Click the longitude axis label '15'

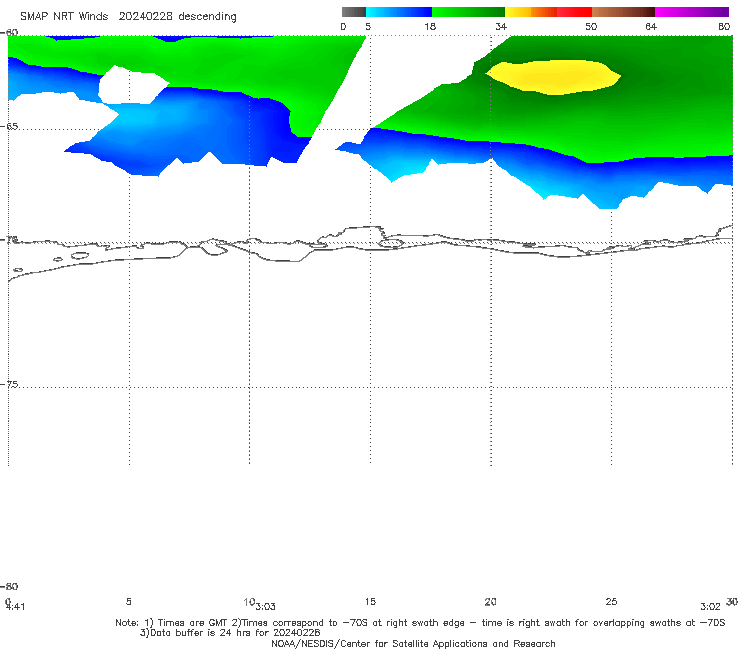click(370, 601)
